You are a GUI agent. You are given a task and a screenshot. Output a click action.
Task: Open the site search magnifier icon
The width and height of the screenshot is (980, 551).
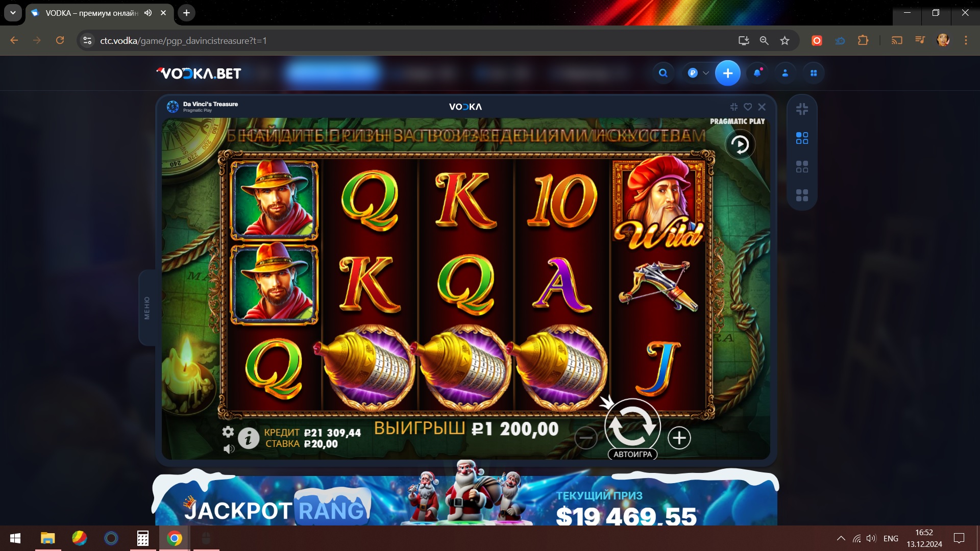coord(663,73)
